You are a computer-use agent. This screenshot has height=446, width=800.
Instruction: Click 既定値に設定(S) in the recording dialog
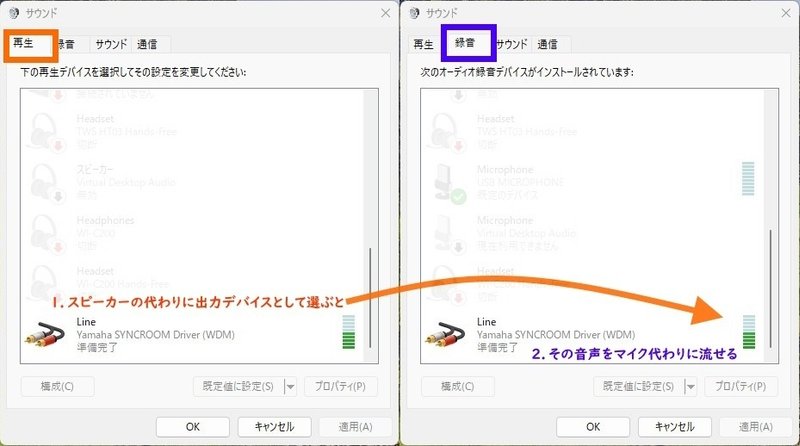click(638, 387)
